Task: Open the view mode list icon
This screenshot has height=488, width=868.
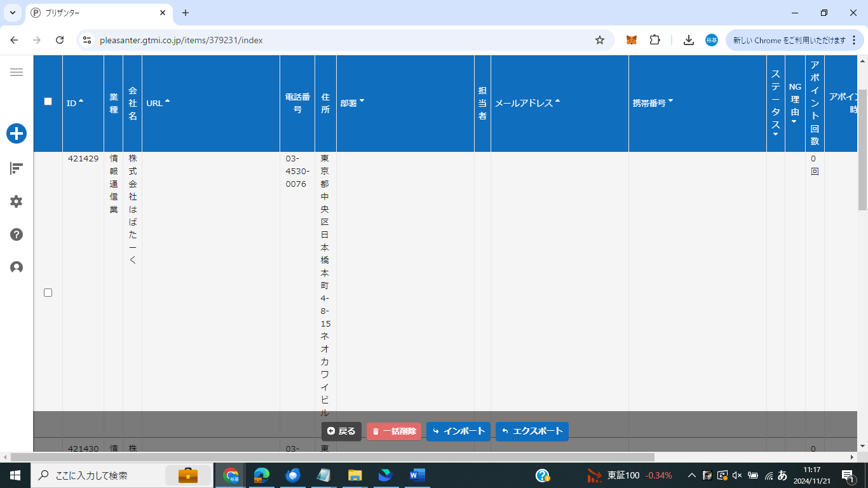Action: (17, 168)
